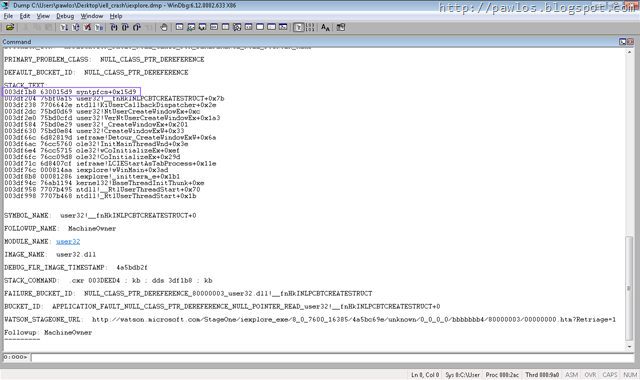The width and height of the screenshot is (640, 380).
Task: Click the 'Ln 0, Col 0' status entry
Action: tap(425, 375)
